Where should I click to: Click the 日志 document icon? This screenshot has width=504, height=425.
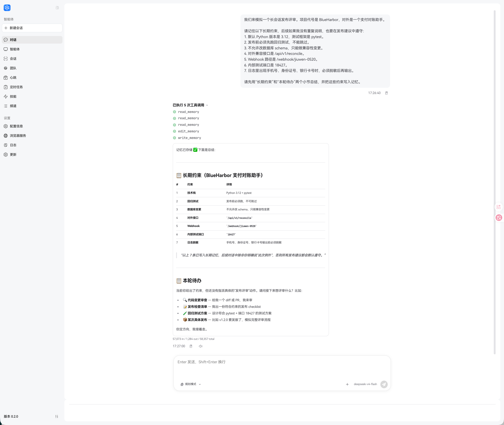[6, 145]
